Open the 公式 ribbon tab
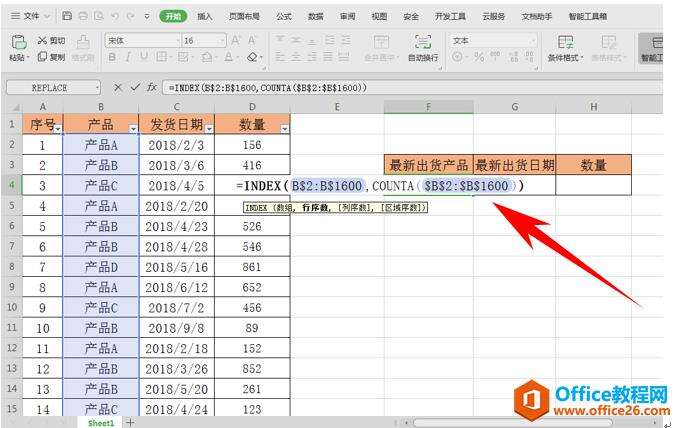The width and height of the screenshot is (677, 428). [x=283, y=17]
